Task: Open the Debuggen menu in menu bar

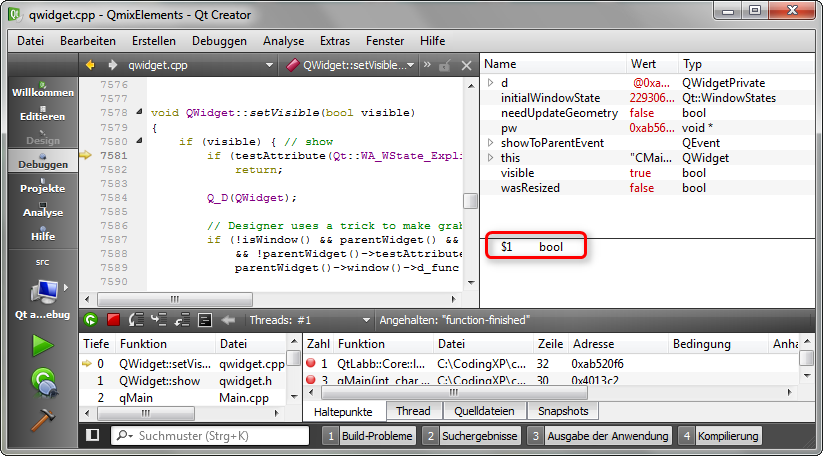Action: coord(219,41)
